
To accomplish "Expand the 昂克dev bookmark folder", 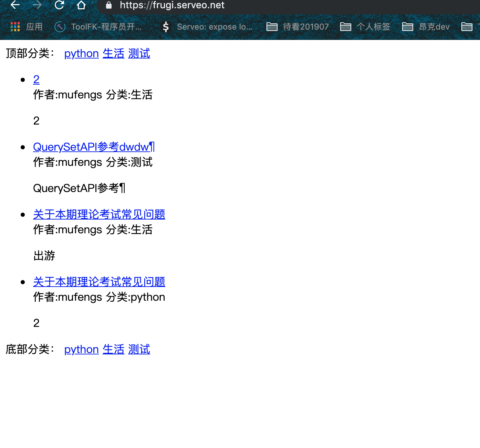I will pos(426,27).
